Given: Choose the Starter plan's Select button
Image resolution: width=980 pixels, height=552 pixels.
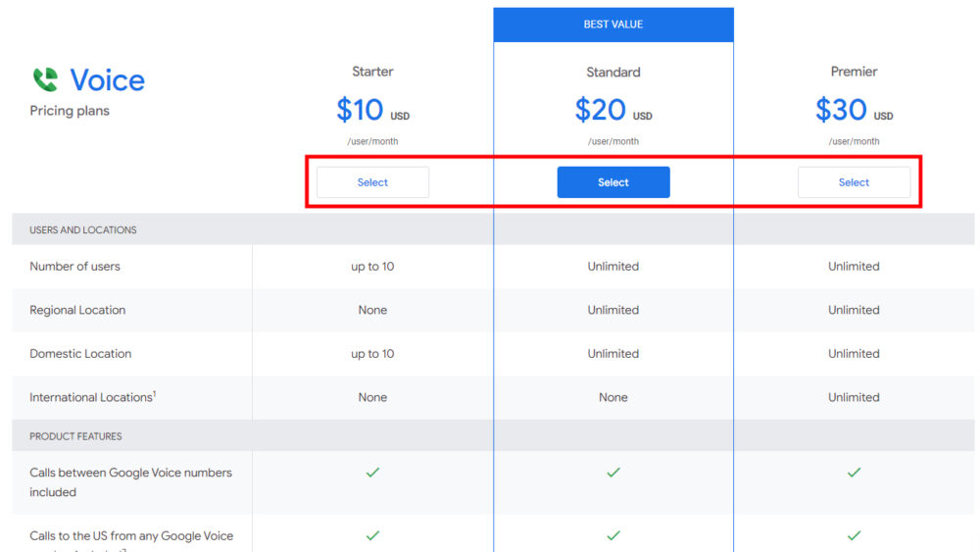Looking at the screenshot, I should click(372, 182).
